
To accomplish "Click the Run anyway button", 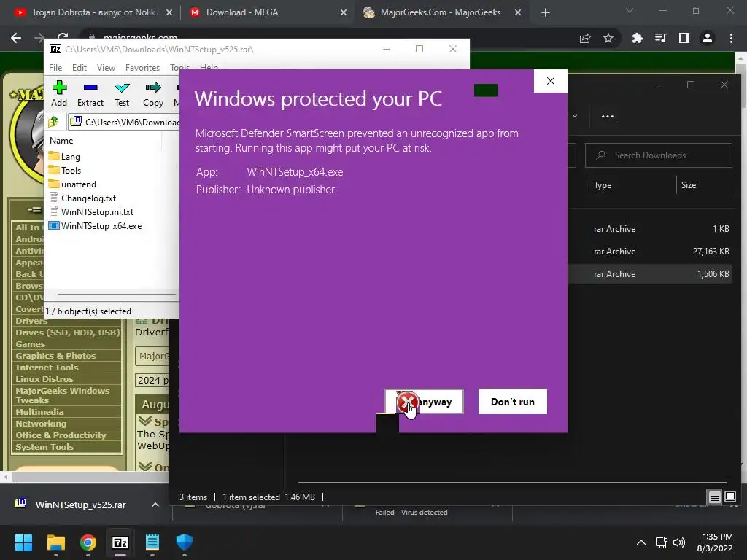I will [x=424, y=402].
